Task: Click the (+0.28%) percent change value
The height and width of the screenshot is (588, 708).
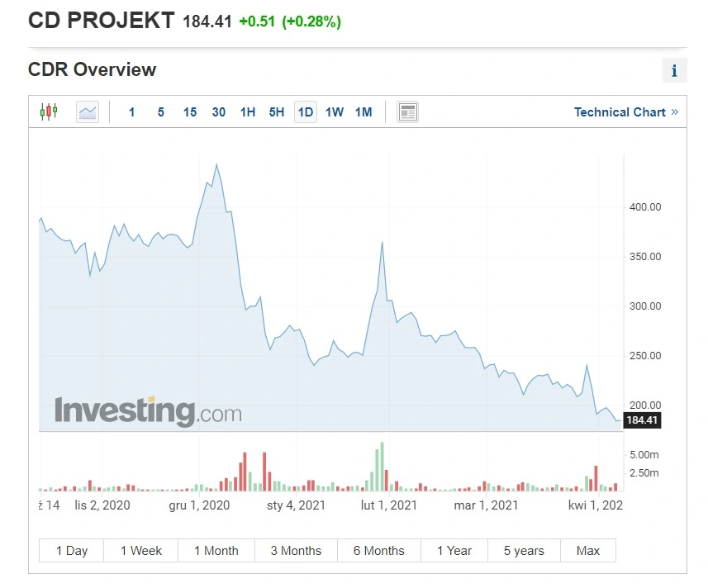Action: click(x=311, y=21)
